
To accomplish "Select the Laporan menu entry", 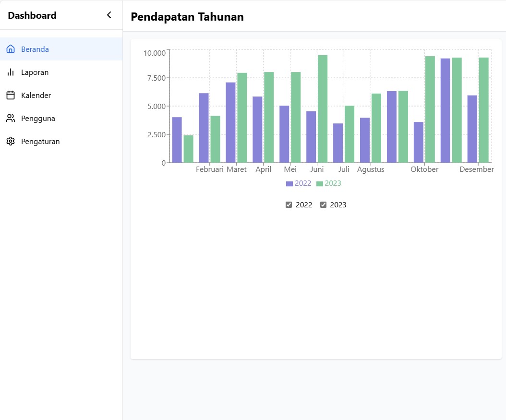I will pyautogui.click(x=34, y=72).
